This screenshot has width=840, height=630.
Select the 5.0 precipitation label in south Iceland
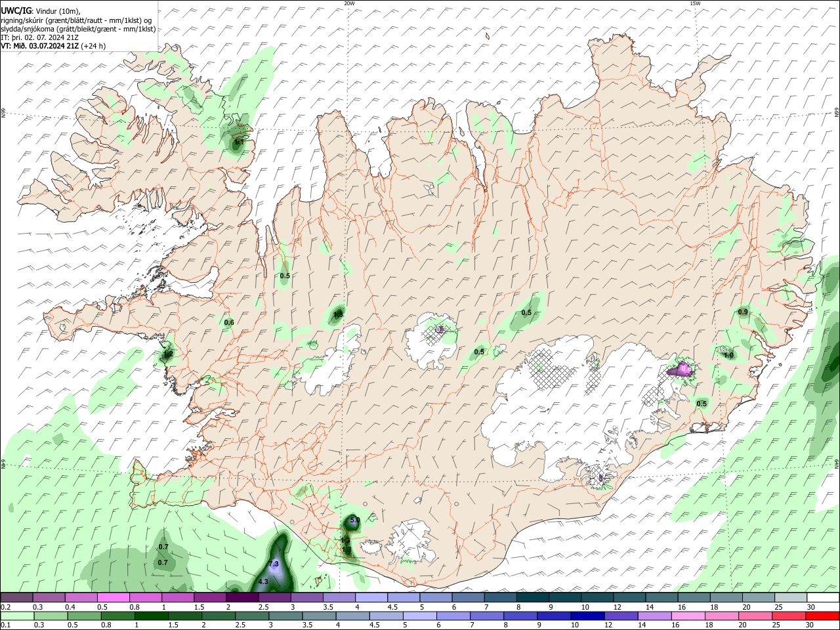[x=355, y=520]
